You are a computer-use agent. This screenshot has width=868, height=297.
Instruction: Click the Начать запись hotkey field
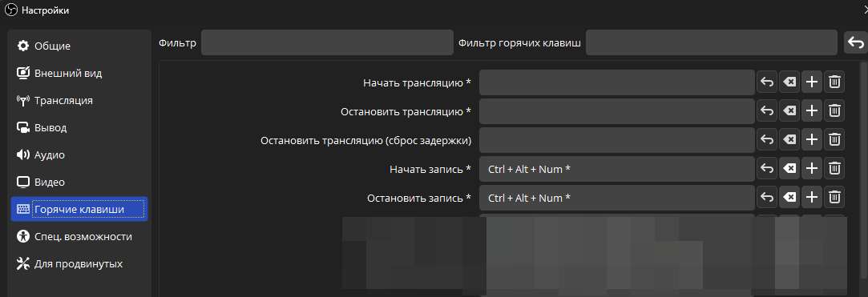pyautogui.click(x=616, y=169)
